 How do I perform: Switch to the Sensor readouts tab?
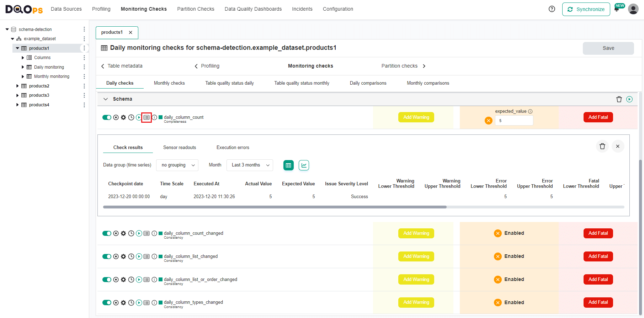[179, 148]
